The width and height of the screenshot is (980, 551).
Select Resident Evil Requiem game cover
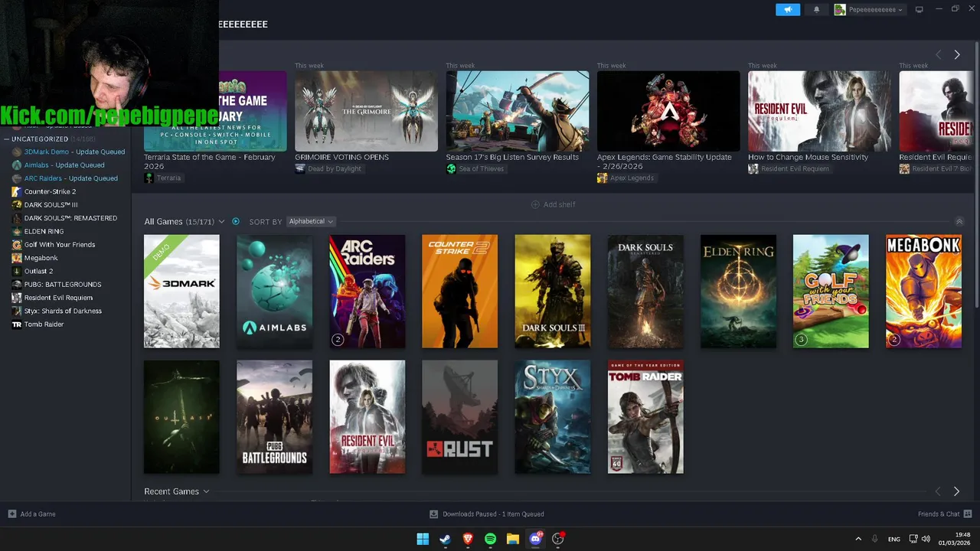(x=367, y=417)
